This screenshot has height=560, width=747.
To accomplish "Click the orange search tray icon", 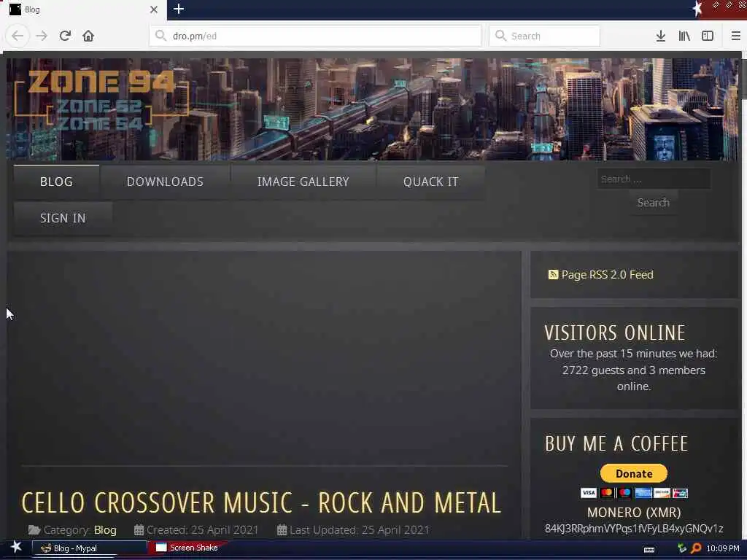I will (x=695, y=548).
